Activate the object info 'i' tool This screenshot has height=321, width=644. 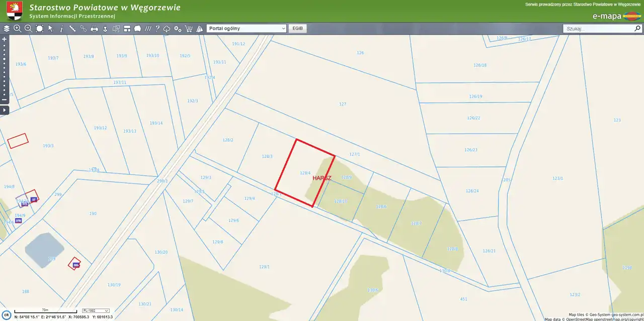point(61,29)
